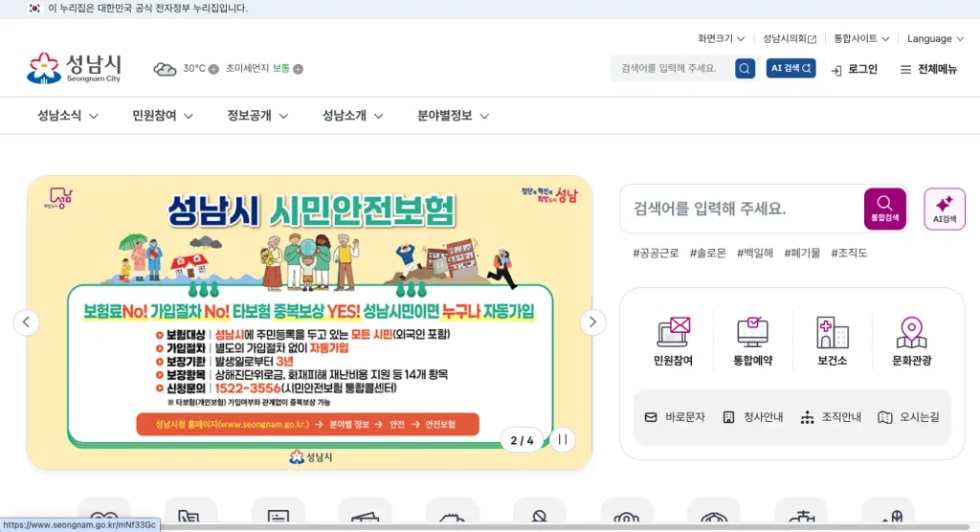
Task: Expand the 성남소개 menu
Action: (352, 116)
